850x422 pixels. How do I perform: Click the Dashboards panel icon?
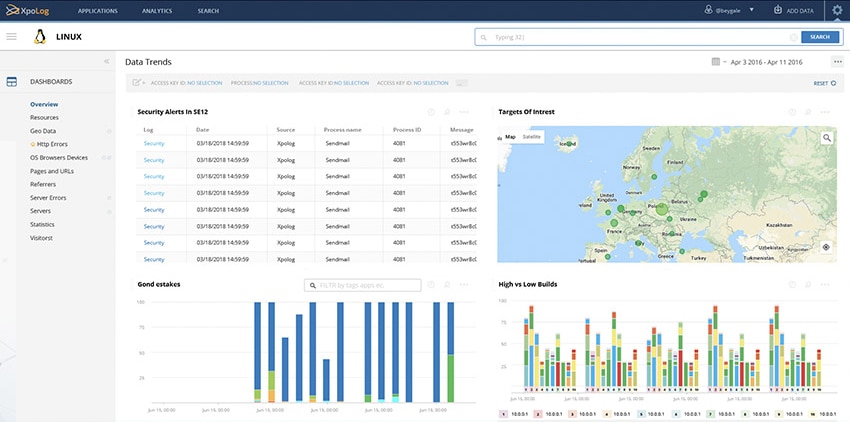pos(11,82)
